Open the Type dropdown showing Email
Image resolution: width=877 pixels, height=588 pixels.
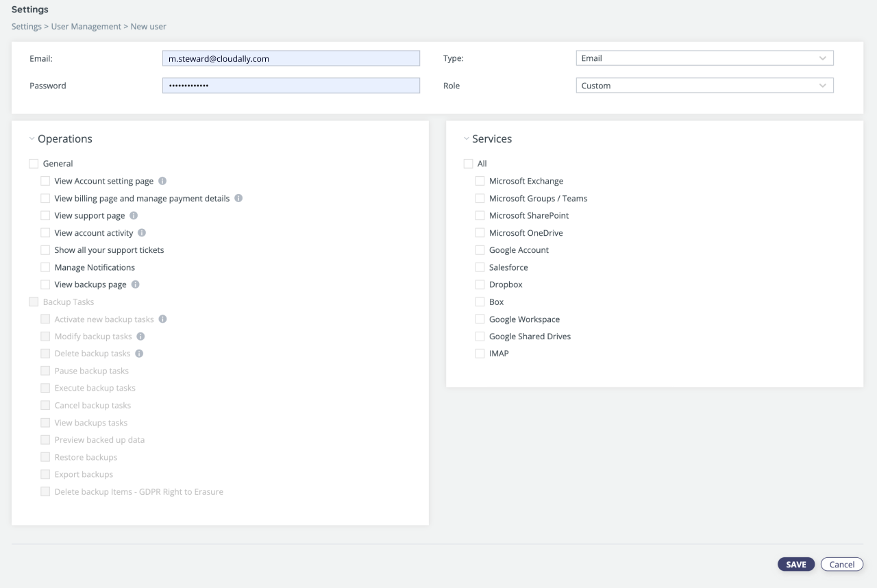click(x=704, y=58)
